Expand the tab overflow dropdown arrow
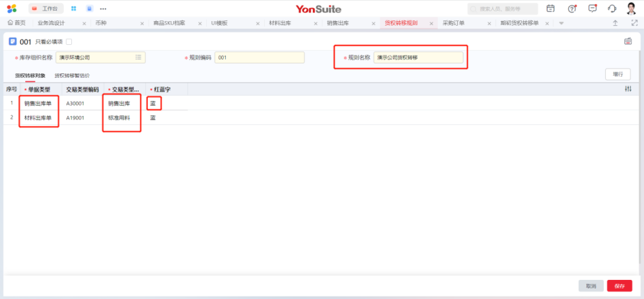 561,22
